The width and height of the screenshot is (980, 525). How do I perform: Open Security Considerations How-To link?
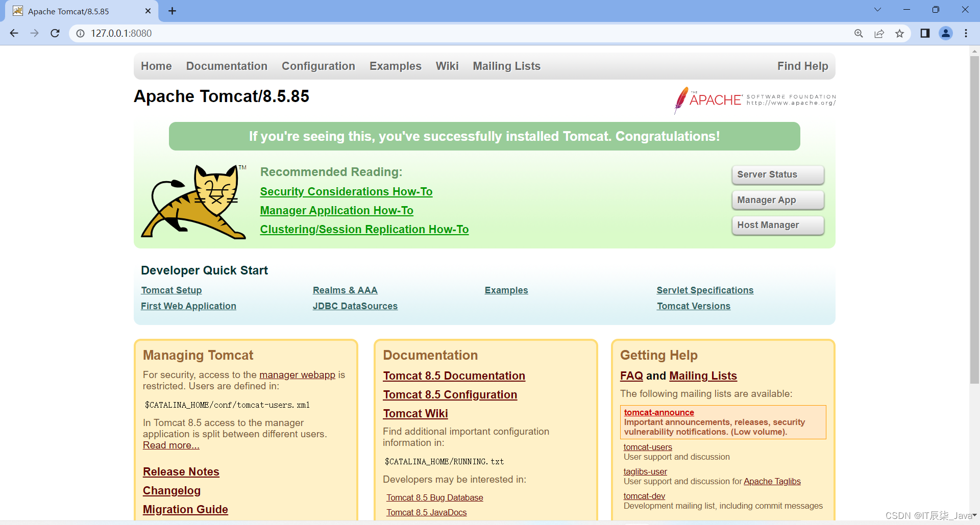346,192
